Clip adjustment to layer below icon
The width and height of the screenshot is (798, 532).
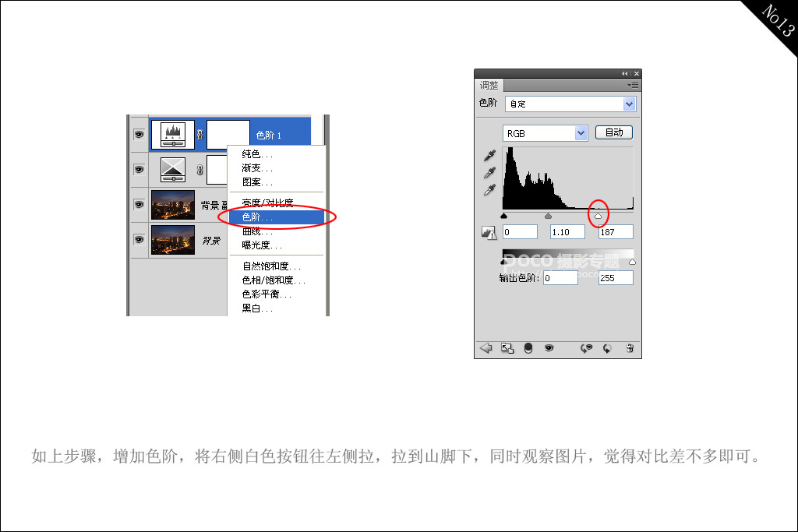(528, 348)
